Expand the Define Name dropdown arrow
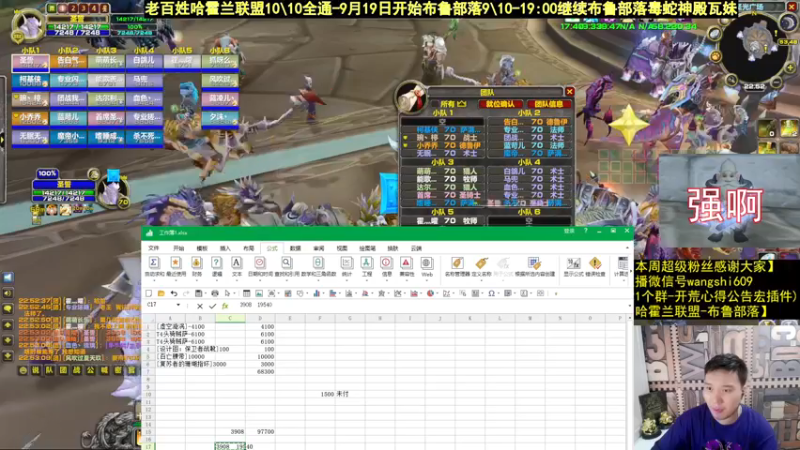800x450 pixels. pyautogui.click(x=481, y=279)
